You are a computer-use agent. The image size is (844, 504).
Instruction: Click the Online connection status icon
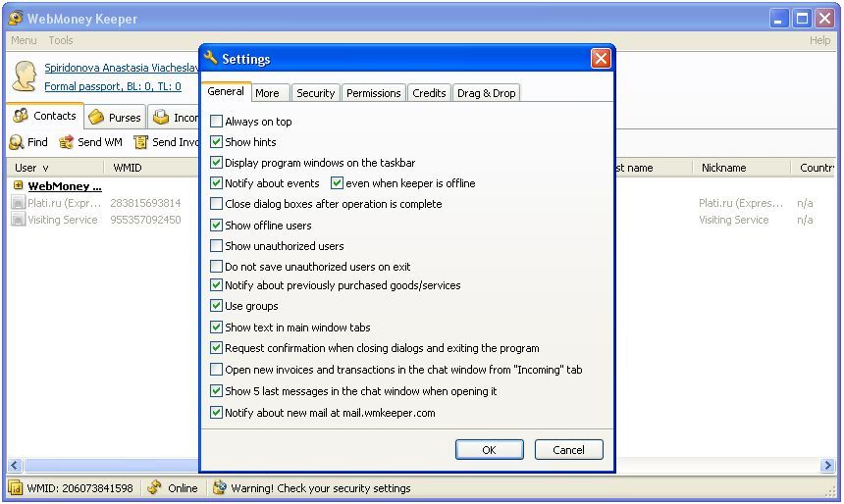[154, 488]
